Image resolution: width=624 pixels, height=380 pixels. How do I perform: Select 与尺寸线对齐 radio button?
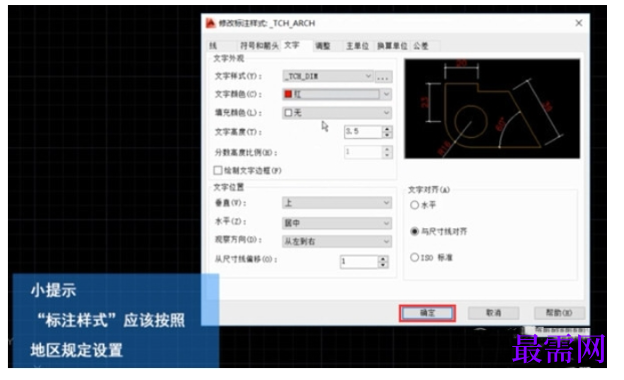coord(414,232)
